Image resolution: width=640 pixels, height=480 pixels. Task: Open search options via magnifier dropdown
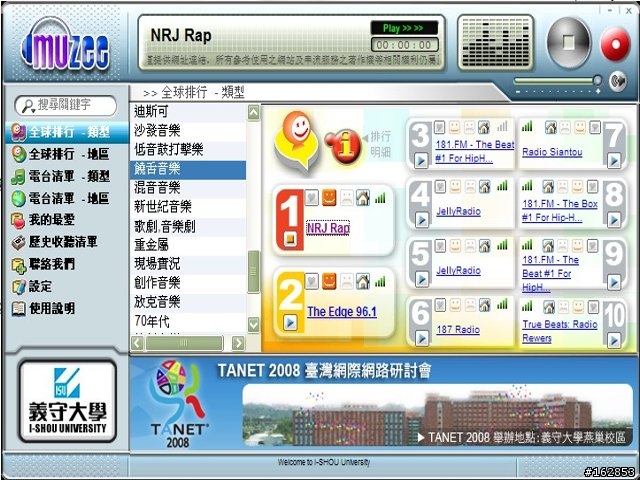tap(28, 106)
